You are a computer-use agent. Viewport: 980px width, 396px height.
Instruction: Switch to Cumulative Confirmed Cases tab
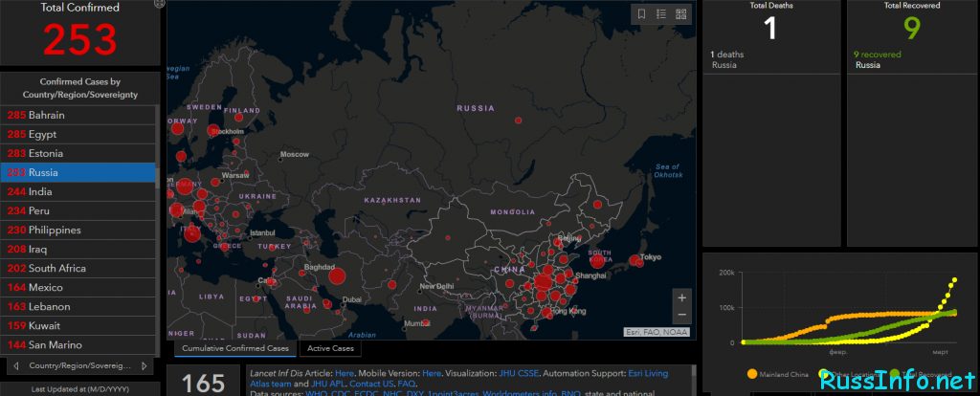pyautogui.click(x=235, y=348)
